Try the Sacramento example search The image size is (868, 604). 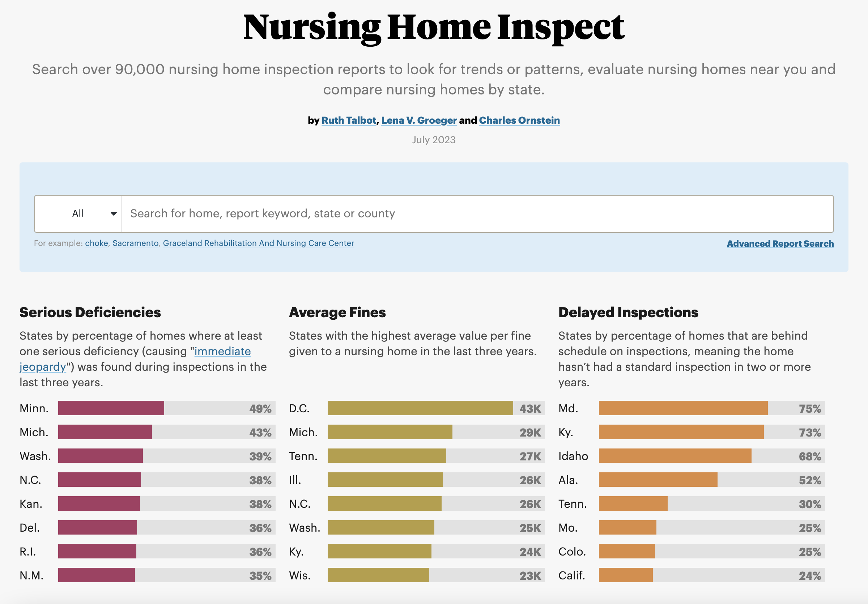[135, 243]
